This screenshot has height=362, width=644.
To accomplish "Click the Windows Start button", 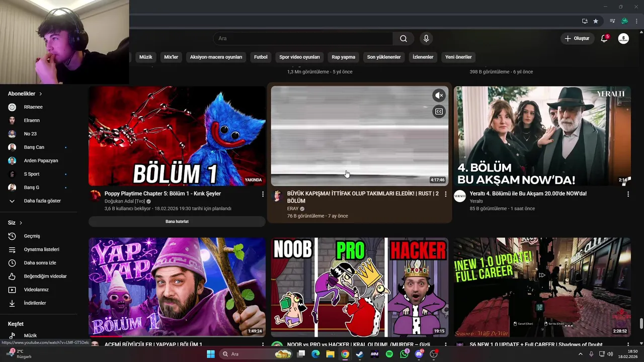I will [211, 354].
